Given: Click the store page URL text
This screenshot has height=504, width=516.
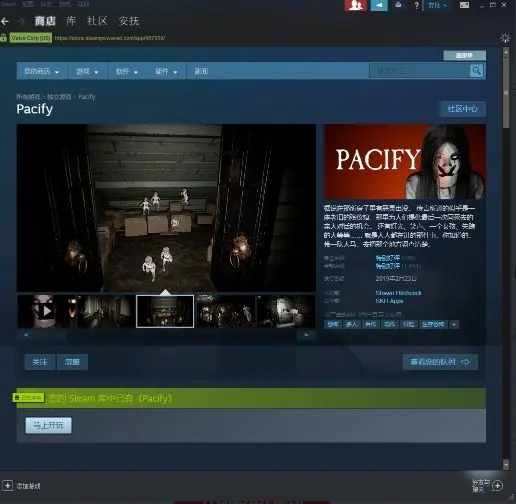Looking at the screenshot, I should click(110, 38).
